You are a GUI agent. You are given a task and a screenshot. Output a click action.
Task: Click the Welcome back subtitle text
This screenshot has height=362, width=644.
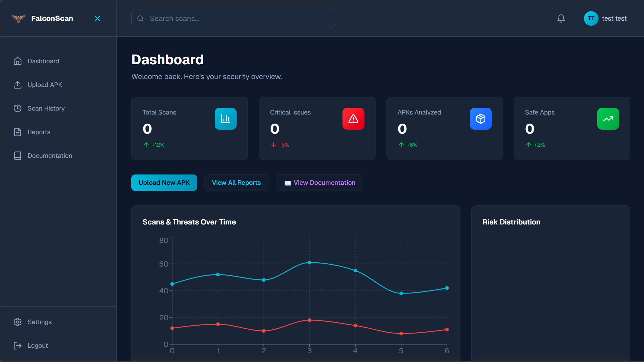click(207, 77)
